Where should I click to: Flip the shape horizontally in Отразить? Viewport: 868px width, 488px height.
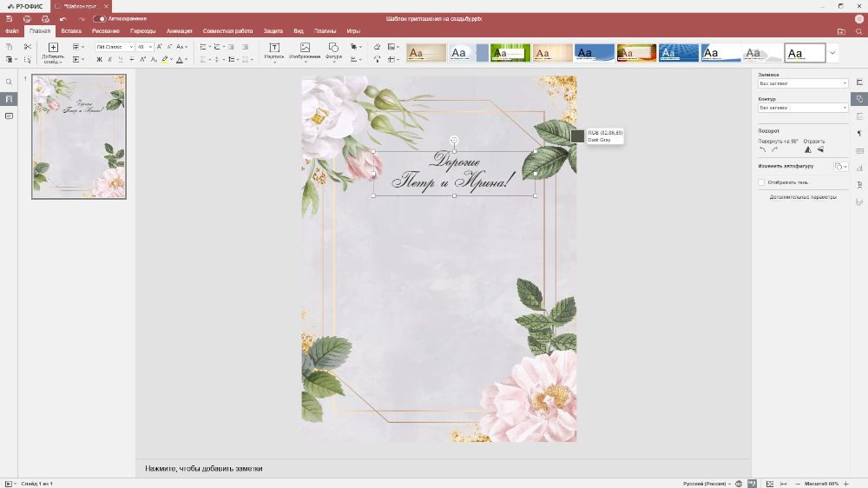807,150
